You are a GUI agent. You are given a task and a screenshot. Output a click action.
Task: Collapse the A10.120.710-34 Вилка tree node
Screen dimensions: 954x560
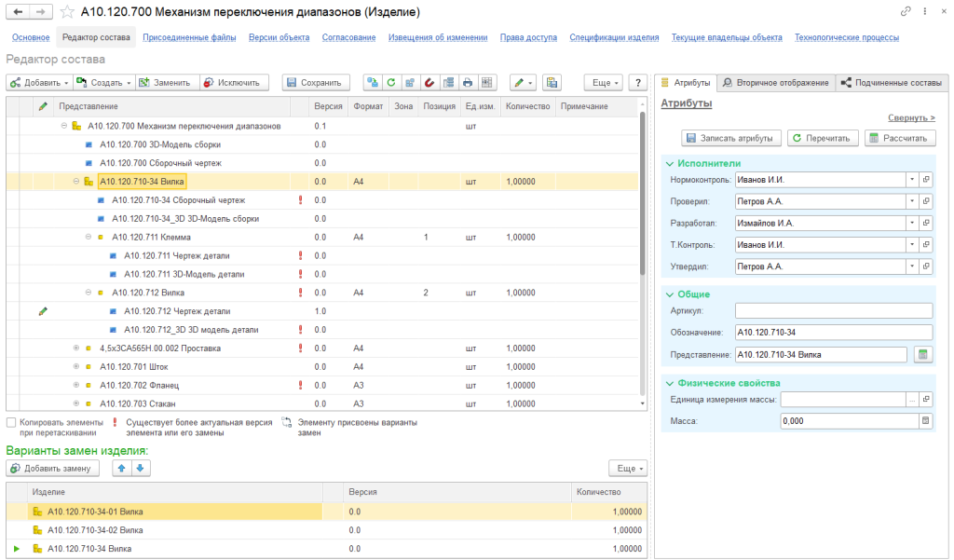(76, 182)
